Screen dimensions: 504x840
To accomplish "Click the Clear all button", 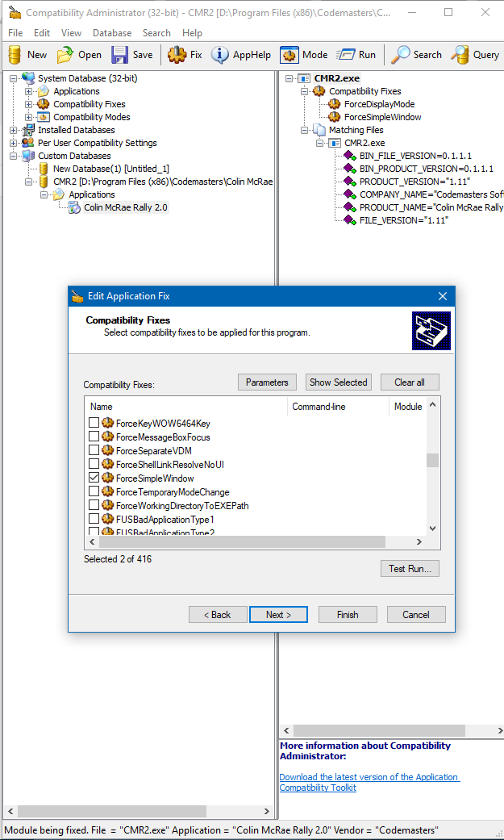I will [410, 382].
